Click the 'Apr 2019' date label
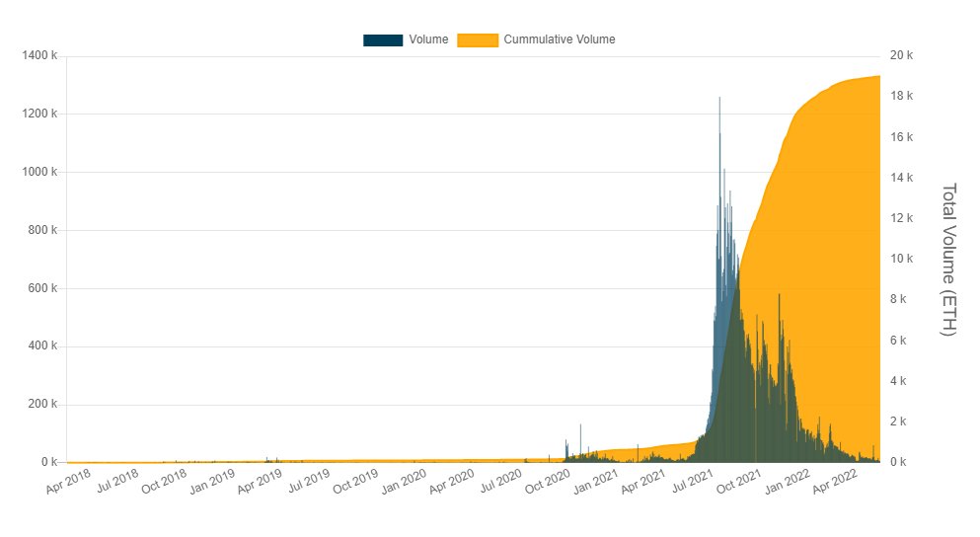This screenshot has width=980, height=537. point(260,482)
